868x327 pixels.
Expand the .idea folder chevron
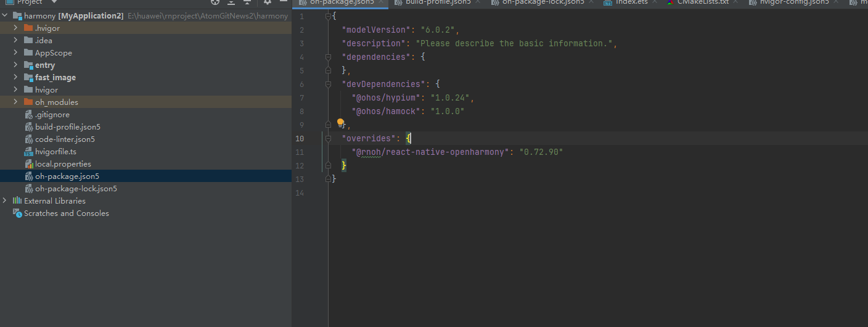point(15,41)
